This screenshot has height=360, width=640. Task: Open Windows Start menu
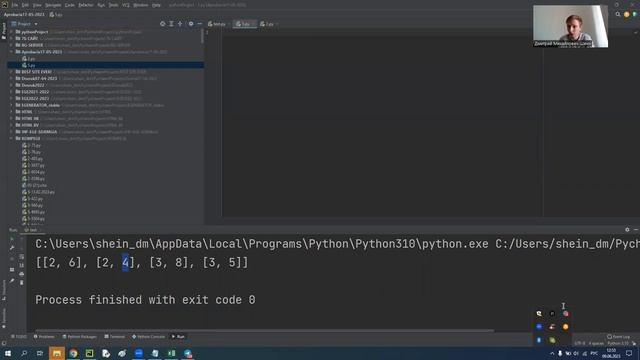coord(8,353)
